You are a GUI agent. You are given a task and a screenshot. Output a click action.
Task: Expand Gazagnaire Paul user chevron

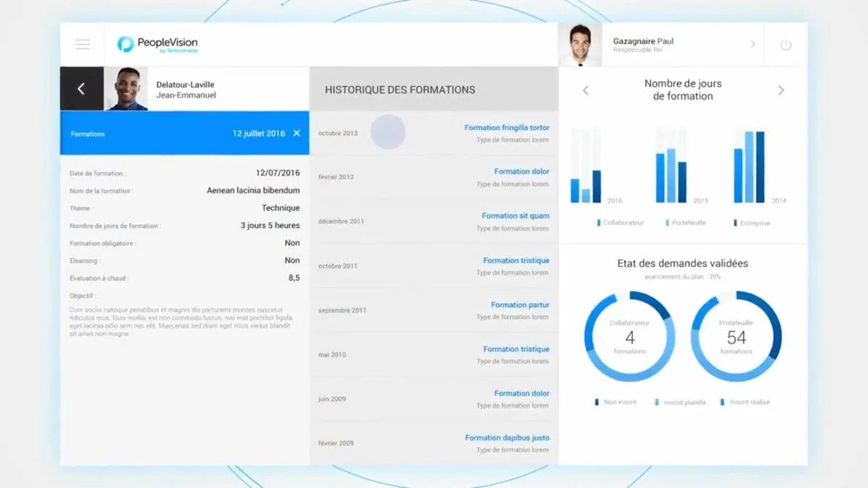[x=752, y=45]
